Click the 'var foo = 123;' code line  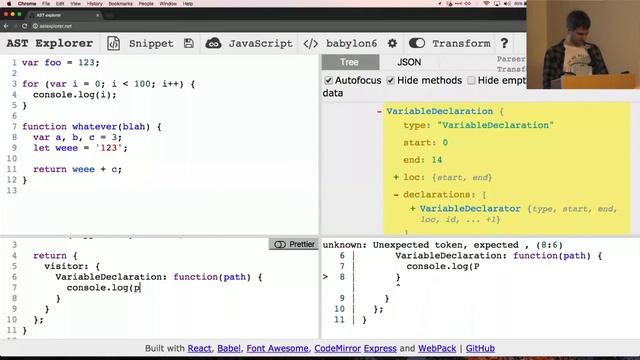(x=60, y=62)
